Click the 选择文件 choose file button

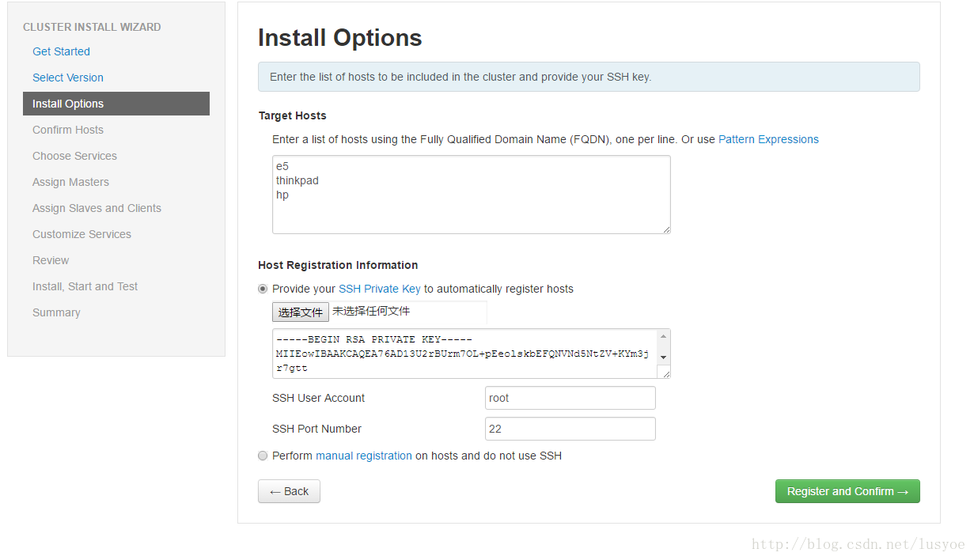[x=301, y=312]
